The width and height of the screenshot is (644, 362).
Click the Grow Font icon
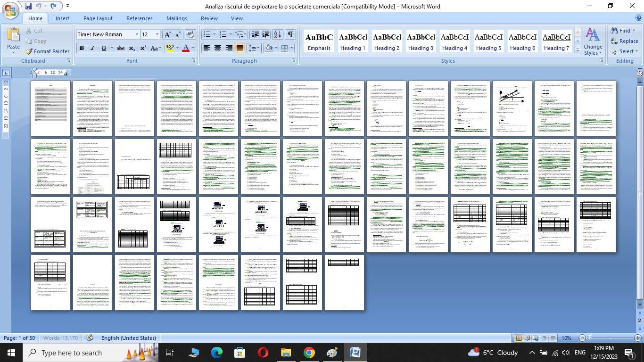pos(167,34)
